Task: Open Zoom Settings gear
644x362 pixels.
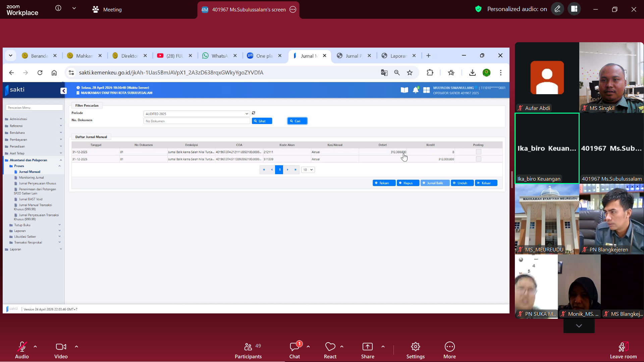Action: (x=415, y=350)
